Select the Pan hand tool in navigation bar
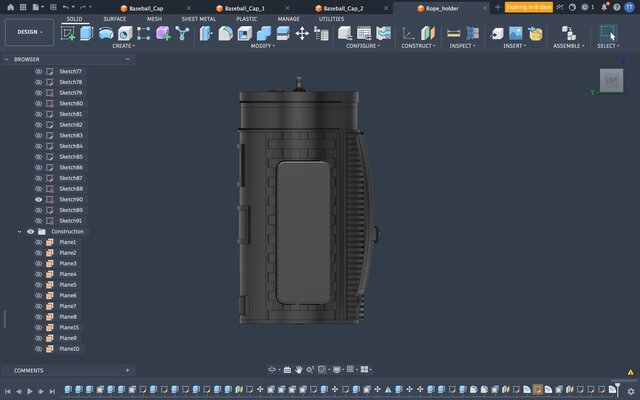This screenshot has height=400, width=640. point(299,369)
